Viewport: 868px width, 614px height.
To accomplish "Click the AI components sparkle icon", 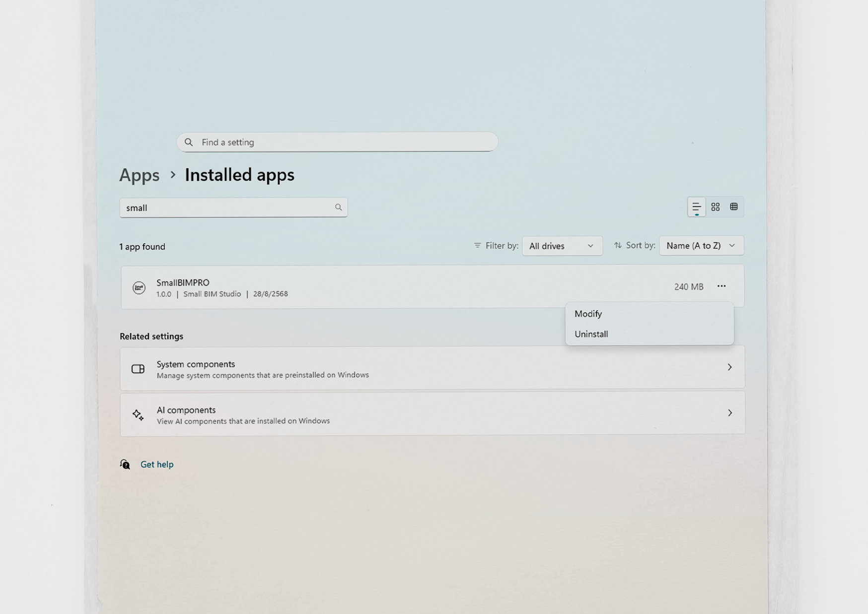I will point(138,415).
